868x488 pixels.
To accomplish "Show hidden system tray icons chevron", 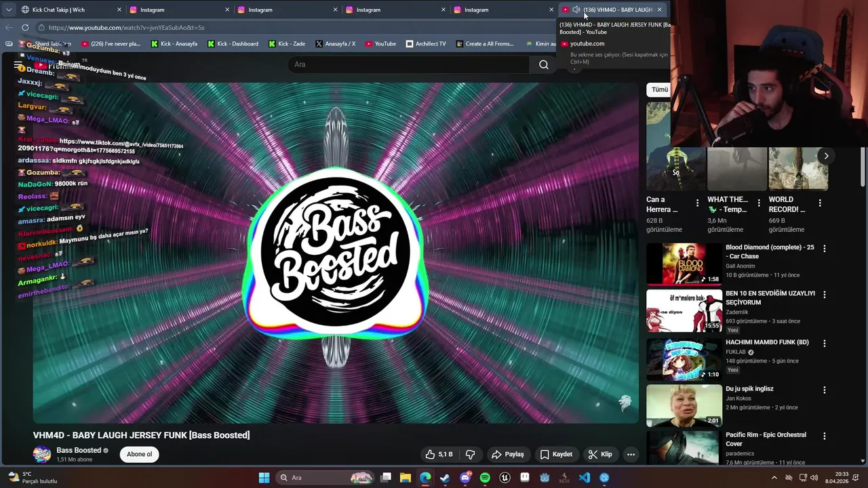I will coord(774,478).
